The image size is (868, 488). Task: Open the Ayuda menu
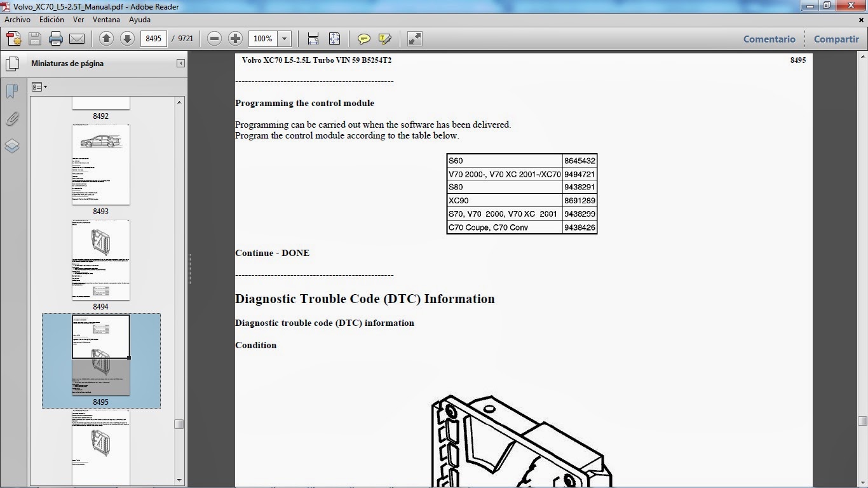[x=140, y=20]
